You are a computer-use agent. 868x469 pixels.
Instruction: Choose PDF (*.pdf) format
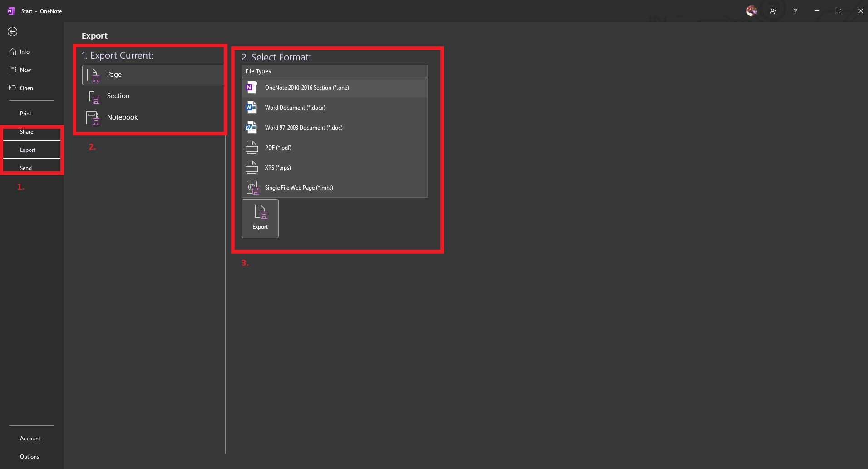[335, 147]
